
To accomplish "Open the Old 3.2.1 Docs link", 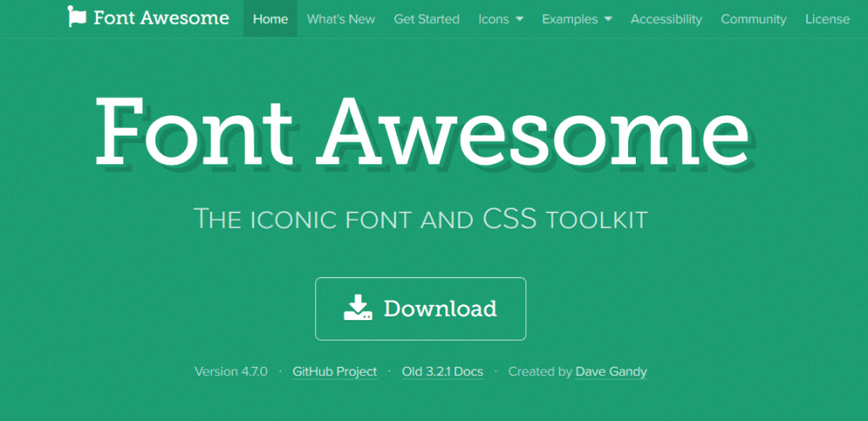I will pyautogui.click(x=442, y=372).
